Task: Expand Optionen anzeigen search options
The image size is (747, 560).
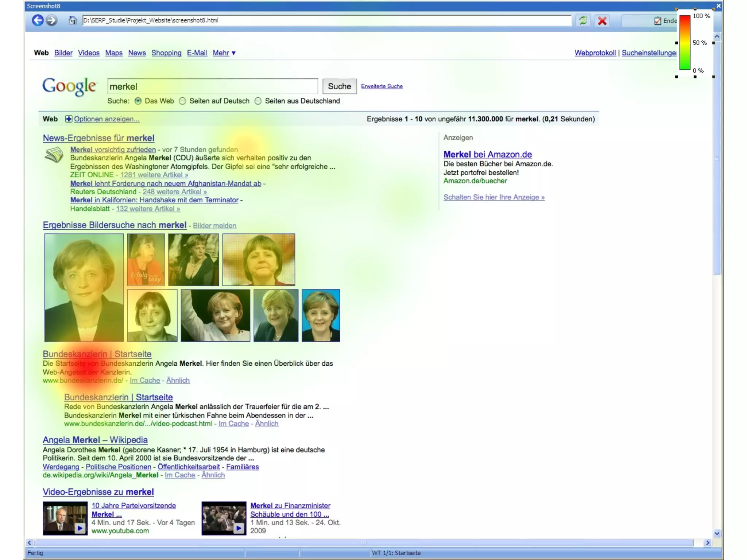Action: [x=107, y=119]
